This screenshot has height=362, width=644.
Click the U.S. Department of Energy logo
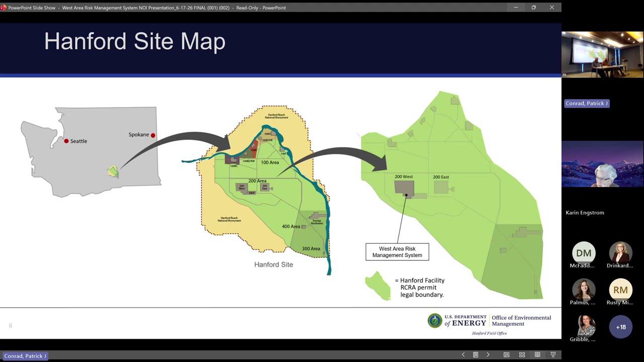click(457, 321)
